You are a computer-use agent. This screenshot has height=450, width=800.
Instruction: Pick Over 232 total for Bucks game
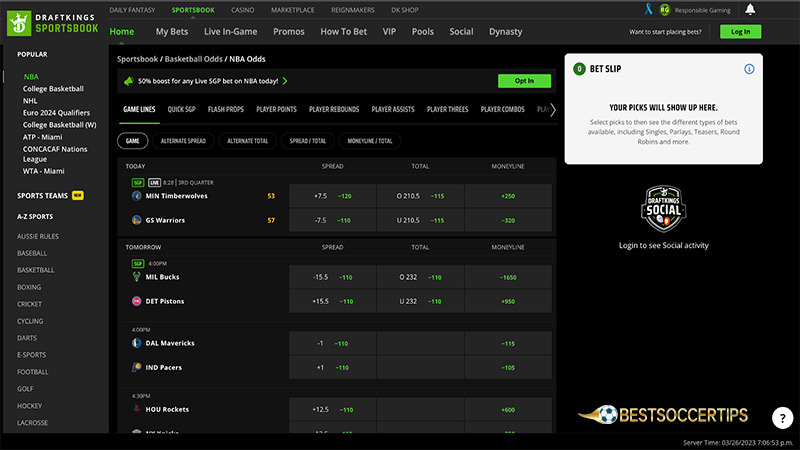(420, 277)
